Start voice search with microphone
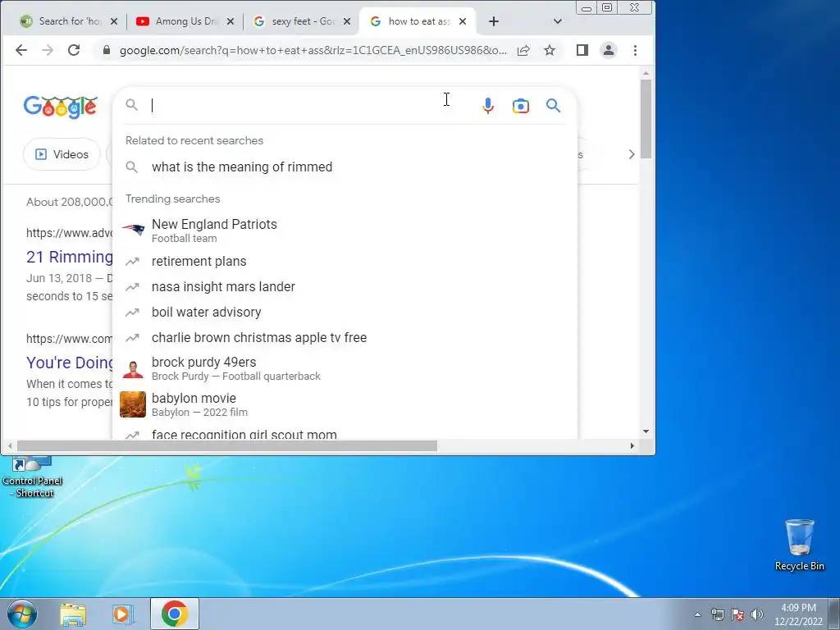This screenshot has height=630, width=840. [x=487, y=106]
